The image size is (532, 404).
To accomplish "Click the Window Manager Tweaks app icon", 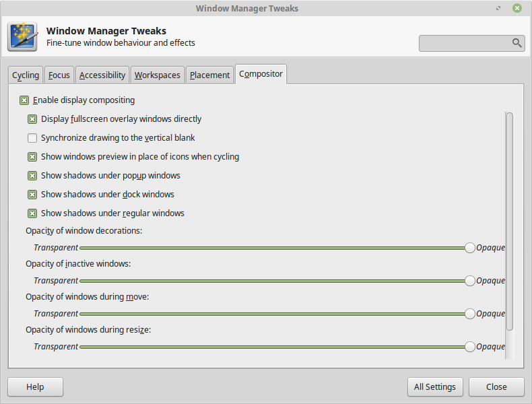I will pos(22,37).
